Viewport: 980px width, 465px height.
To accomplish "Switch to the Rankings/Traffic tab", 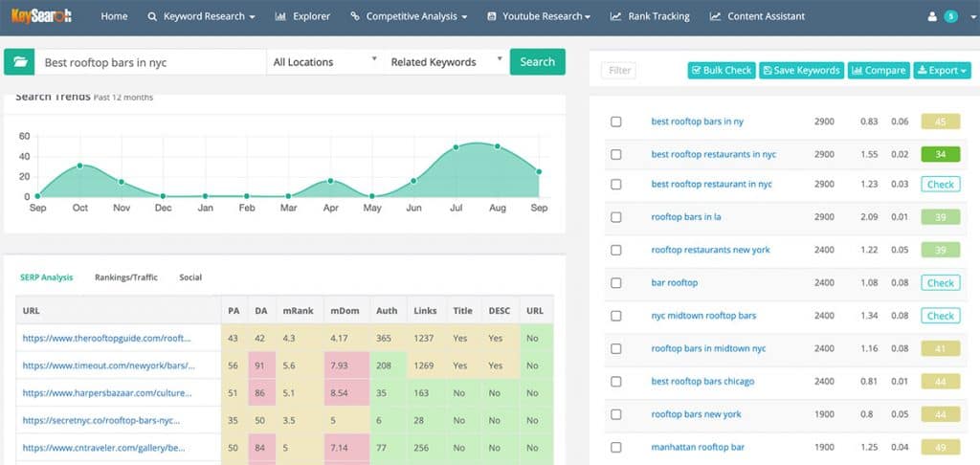I will tap(126, 277).
